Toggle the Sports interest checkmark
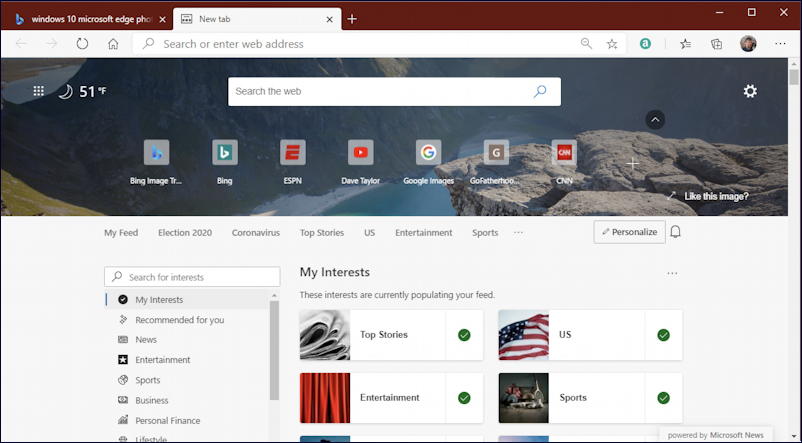The width and height of the screenshot is (802, 443). pos(663,398)
